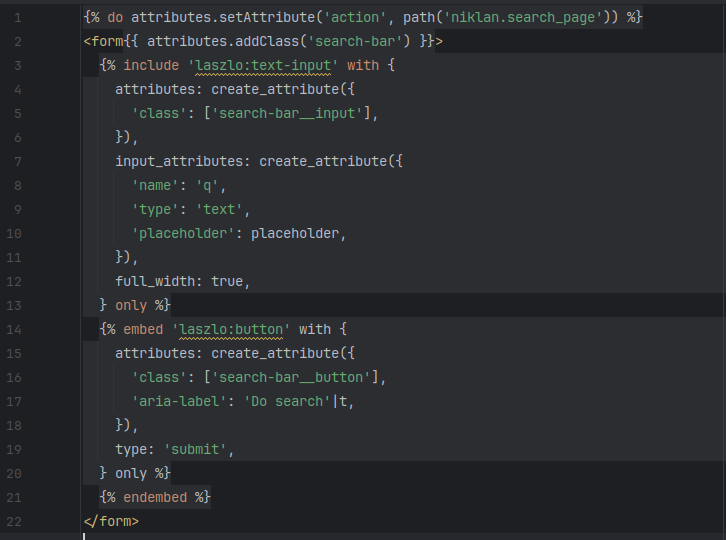726x540 pixels.
Task: Click the 'laszlo:button' embed path
Action: (231, 329)
